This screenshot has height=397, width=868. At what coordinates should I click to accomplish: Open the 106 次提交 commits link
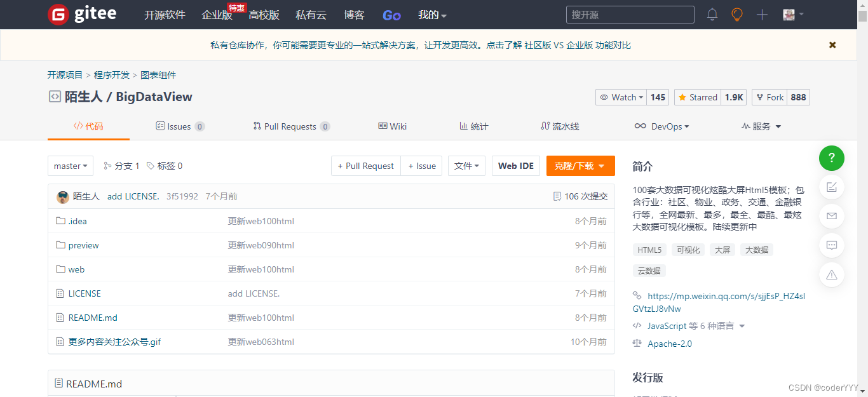point(580,196)
